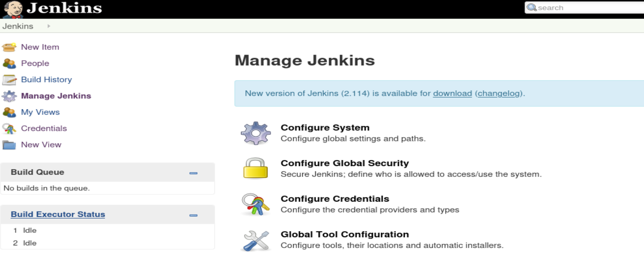Open the Build History link

click(46, 79)
